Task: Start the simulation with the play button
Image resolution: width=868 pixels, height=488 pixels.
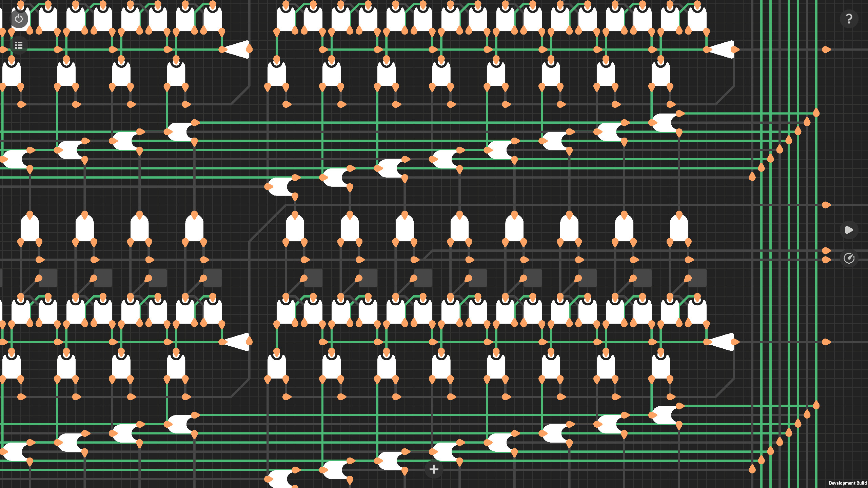Action: tap(849, 230)
